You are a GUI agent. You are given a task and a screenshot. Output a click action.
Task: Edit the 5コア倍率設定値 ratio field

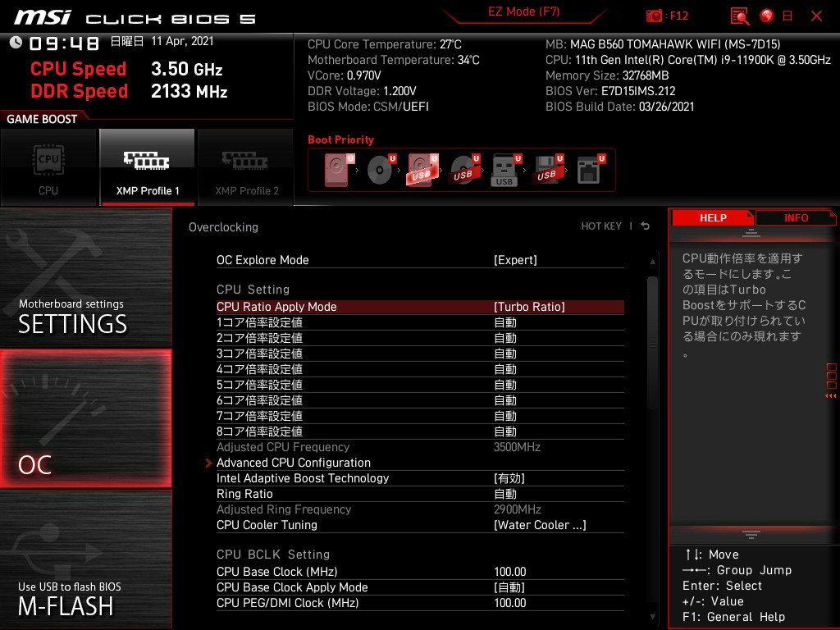pyautogui.click(x=420, y=385)
